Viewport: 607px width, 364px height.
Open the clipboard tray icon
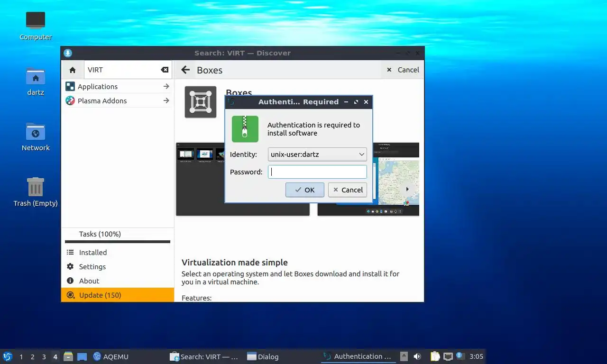coord(435,356)
